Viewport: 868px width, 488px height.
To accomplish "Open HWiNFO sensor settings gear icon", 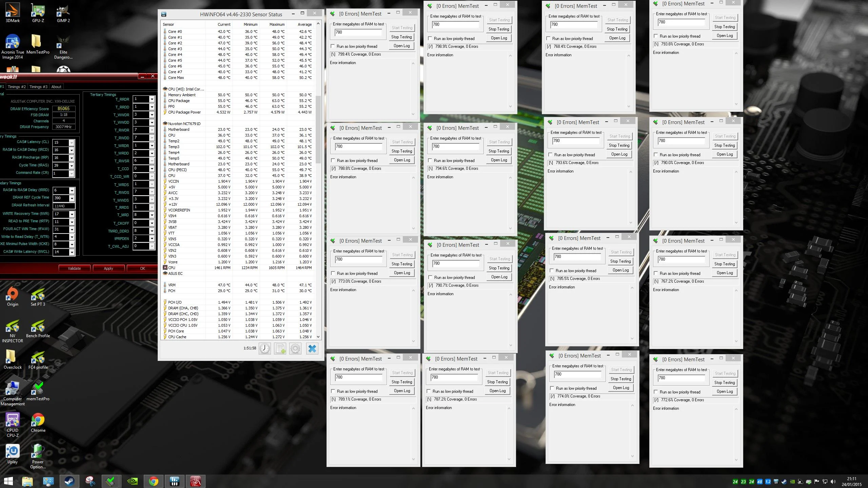I will [295, 348].
